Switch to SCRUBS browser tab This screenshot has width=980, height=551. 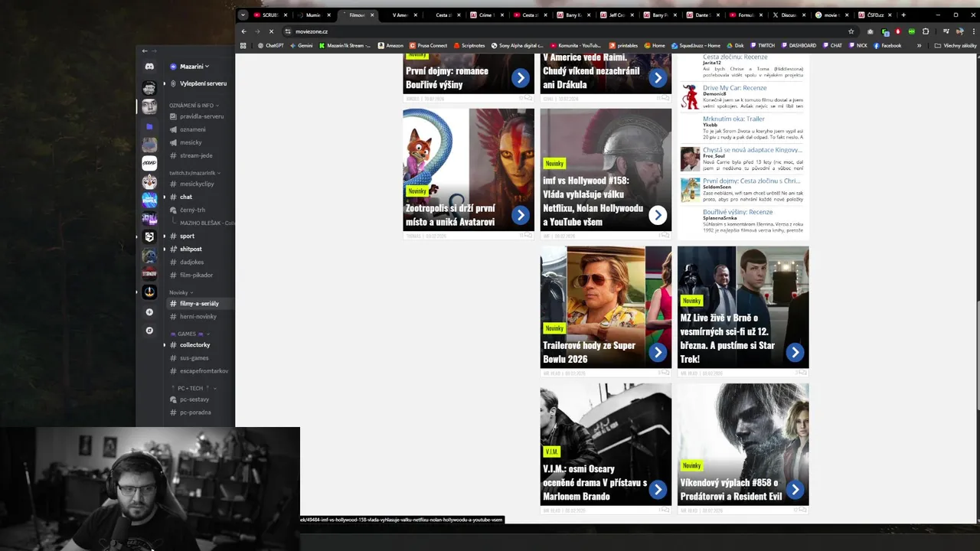pyautogui.click(x=270, y=15)
